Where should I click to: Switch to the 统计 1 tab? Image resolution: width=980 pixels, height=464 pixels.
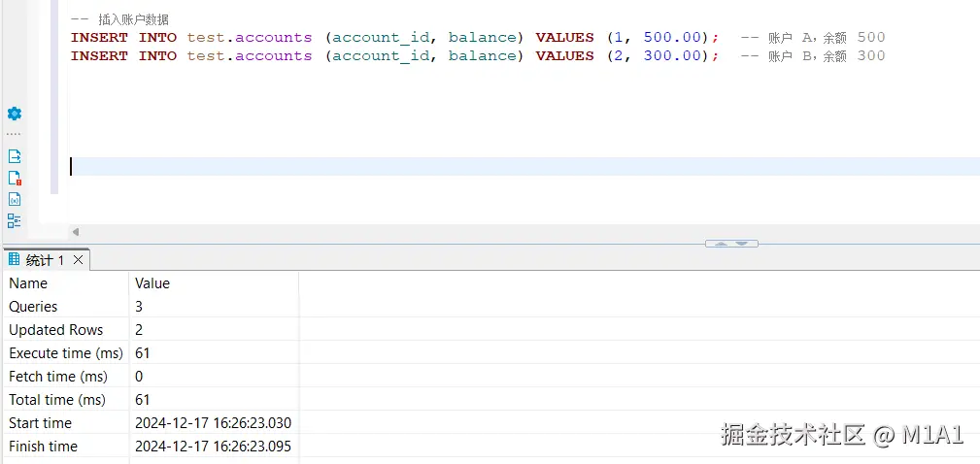(46, 260)
